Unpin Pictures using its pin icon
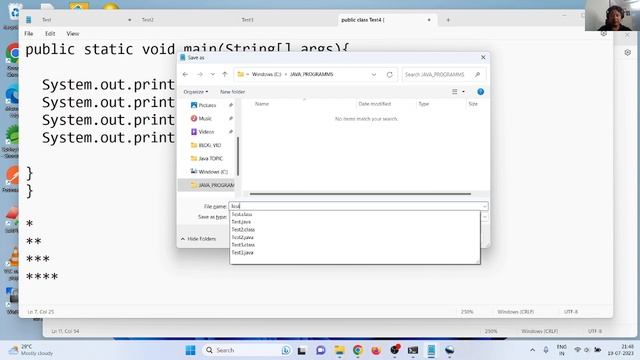 click(x=231, y=105)
